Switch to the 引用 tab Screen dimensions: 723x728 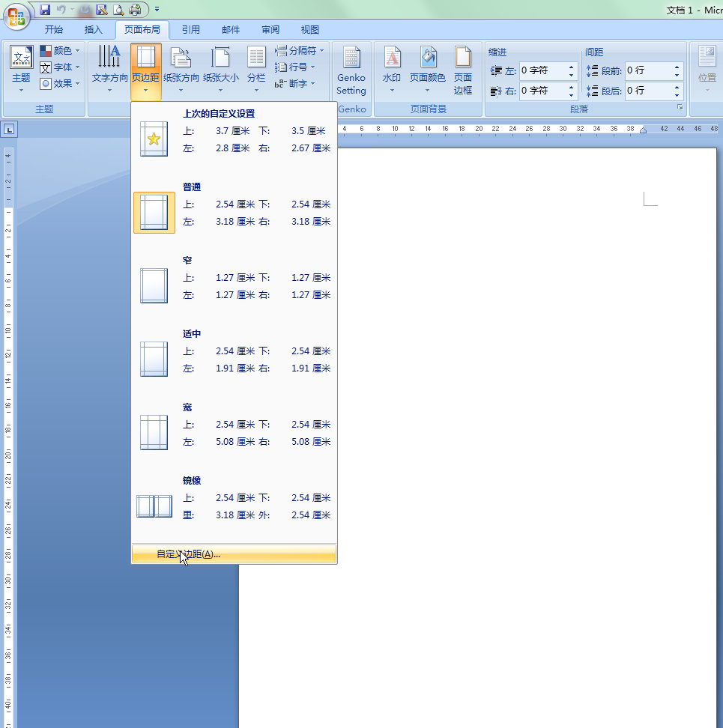(x=191, y=30)
